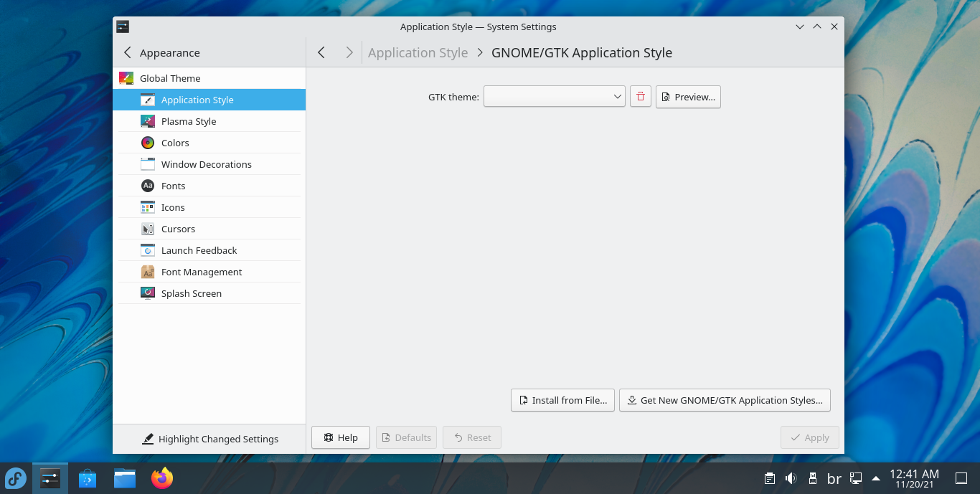Click the Splash Screen monitor icon
This screenshot has width=980, height=494.
148,293
